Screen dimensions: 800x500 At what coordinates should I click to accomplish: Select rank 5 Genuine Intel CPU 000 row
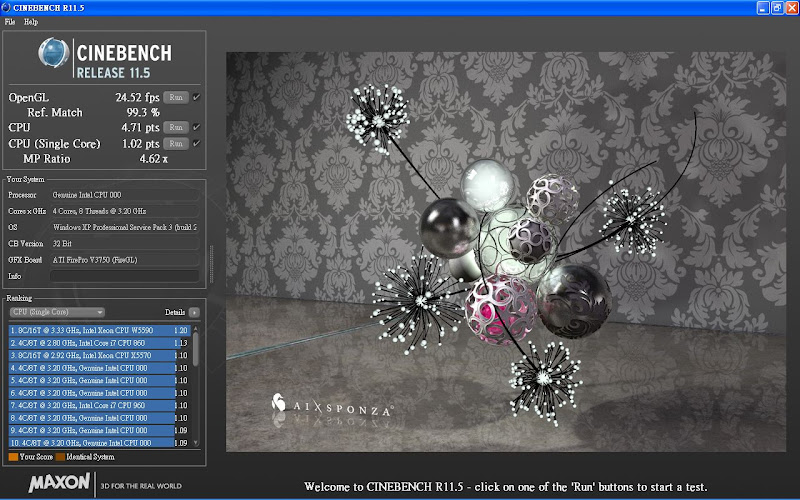99,380
